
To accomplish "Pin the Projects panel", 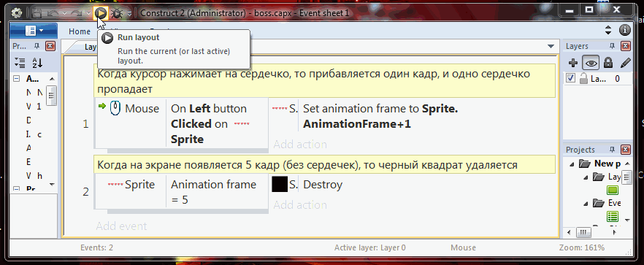I will click(612, 150).
